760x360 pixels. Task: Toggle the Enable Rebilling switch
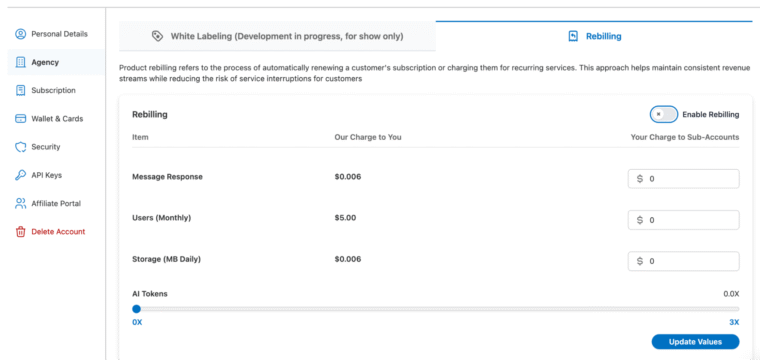point(664,114)
